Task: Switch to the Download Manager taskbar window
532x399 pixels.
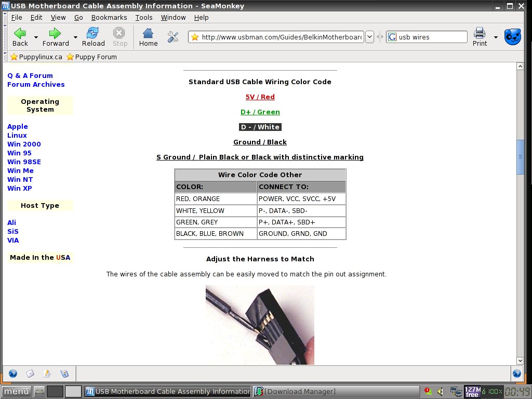Action: coord(336,392)
